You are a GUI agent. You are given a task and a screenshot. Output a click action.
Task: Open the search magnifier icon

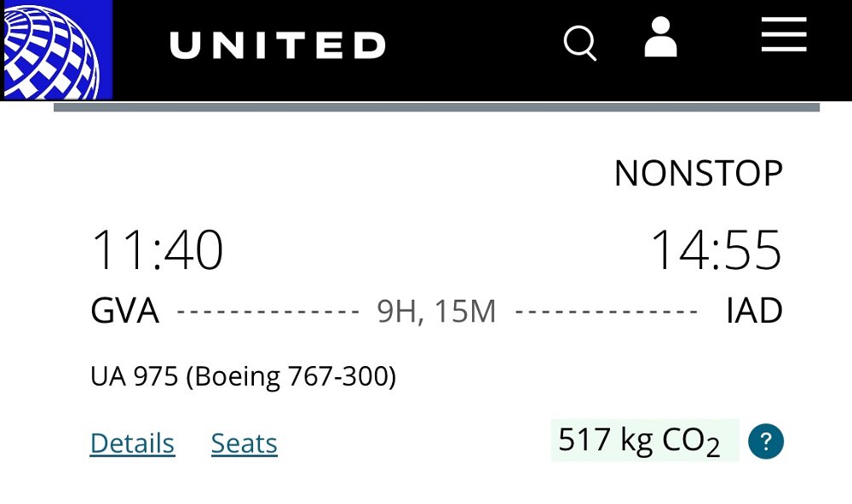pyautogui.click(x=580, y=43)
